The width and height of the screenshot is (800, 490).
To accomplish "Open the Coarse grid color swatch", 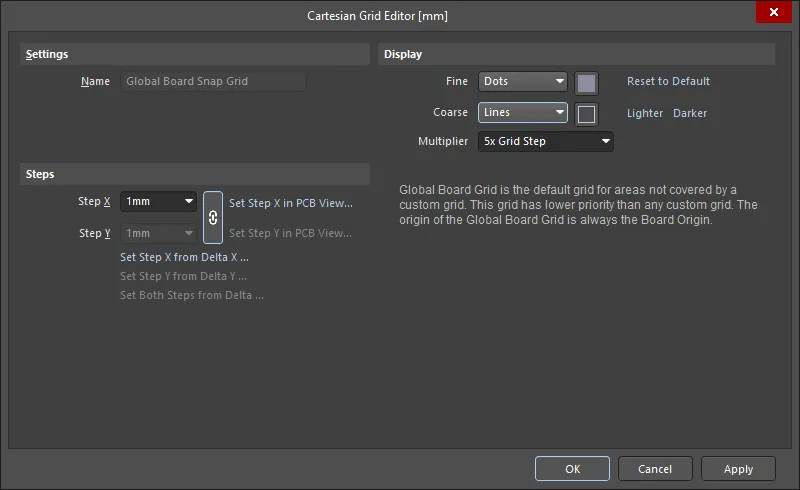I will 586,114.
